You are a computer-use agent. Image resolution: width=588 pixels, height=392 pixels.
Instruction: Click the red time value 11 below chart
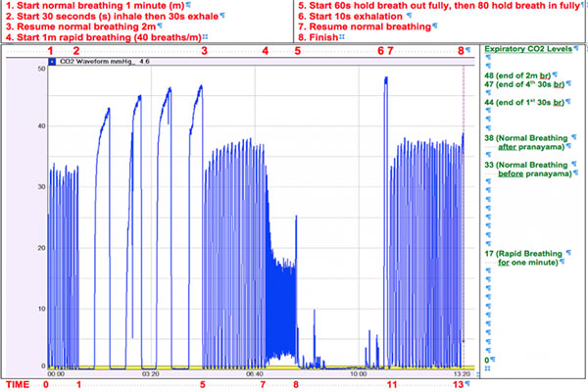[x=393, y=385]
